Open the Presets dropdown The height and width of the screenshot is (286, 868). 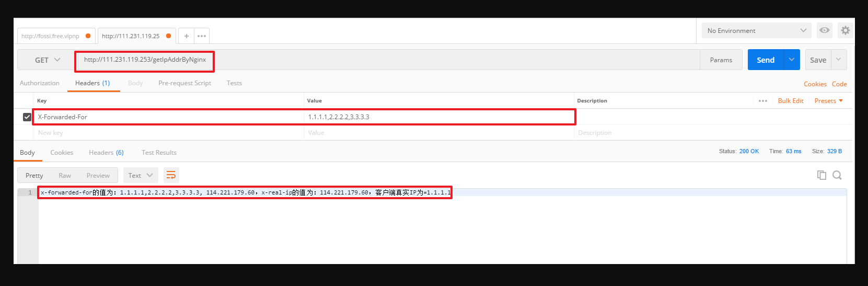[x=828, y=101]
